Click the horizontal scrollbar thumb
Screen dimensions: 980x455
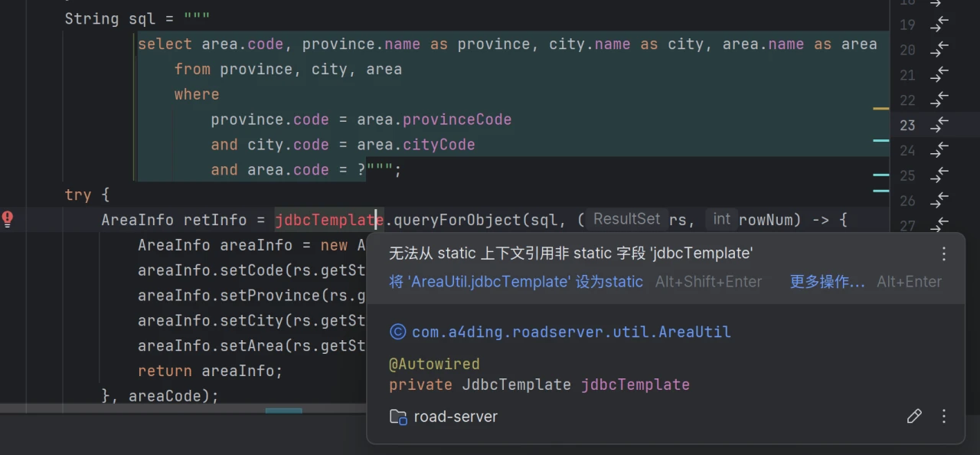(283, 411)
